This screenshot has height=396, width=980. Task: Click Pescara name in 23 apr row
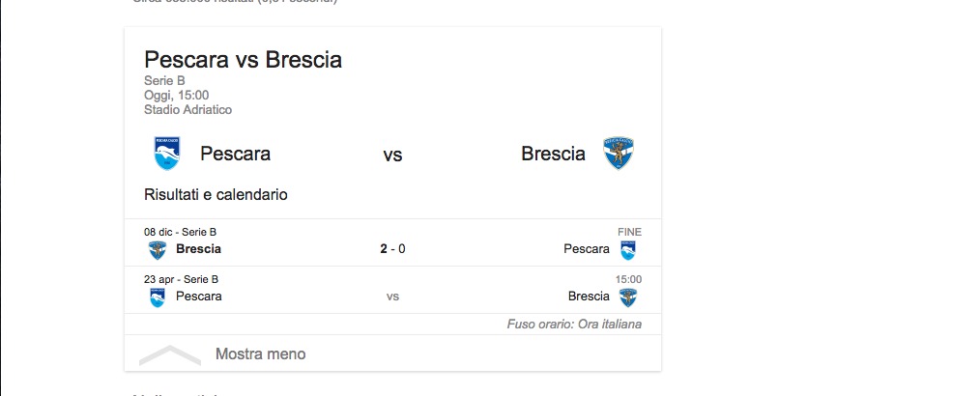coord(198,297)
